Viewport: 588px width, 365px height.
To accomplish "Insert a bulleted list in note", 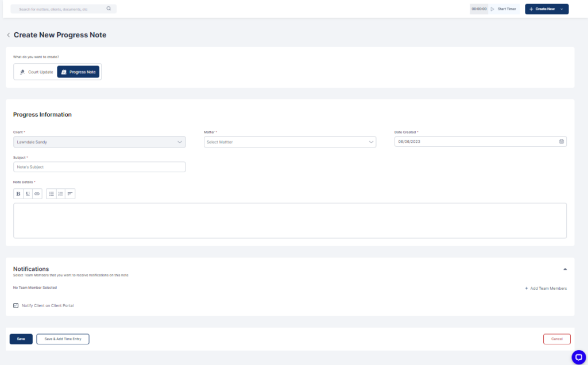I will coord(51,194).
